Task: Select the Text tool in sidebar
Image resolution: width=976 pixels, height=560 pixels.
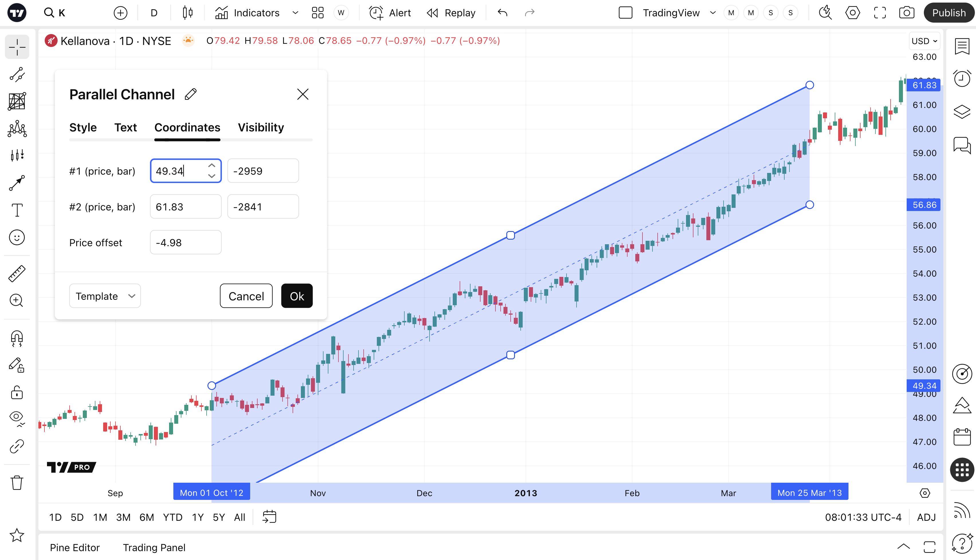Action: (x=17, y=210)
